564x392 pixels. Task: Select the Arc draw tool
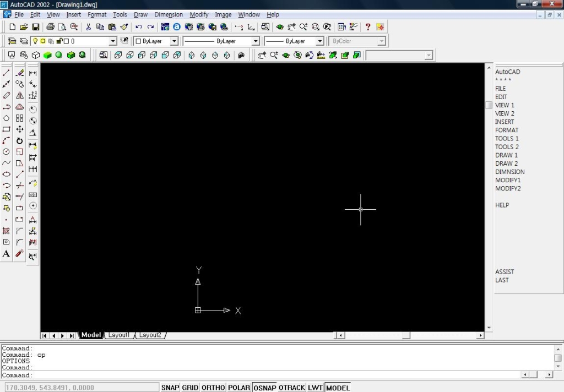(6, 140)
